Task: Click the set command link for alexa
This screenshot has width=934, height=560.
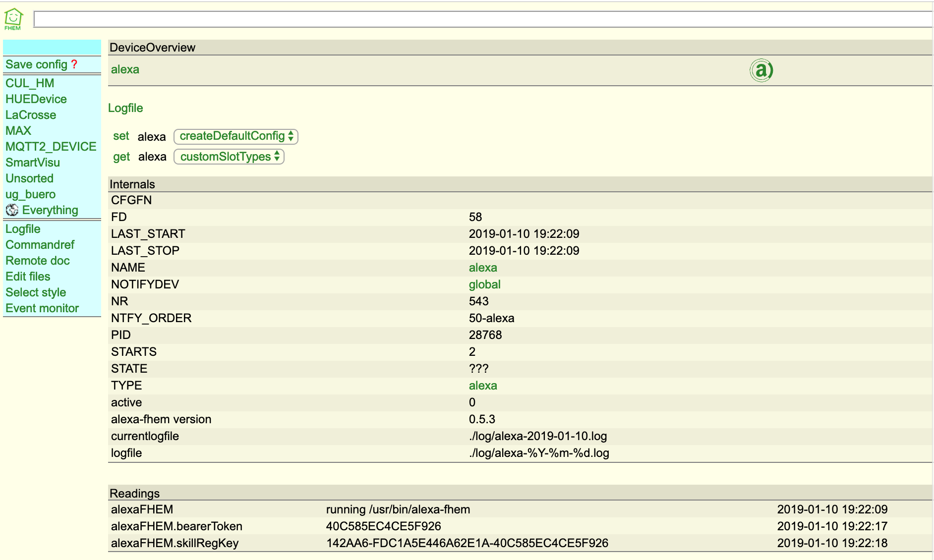Action: coord(121,136)
